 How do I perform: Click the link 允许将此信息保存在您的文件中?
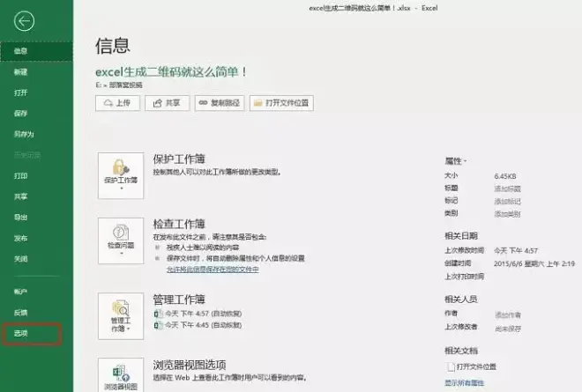pos(213,270)
